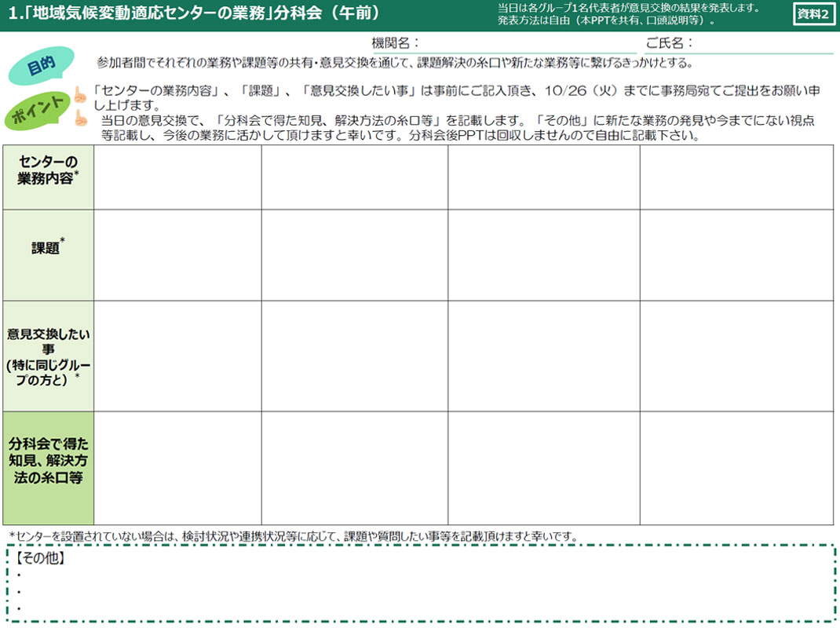
Task: Click third empty cell in 意見交換したい事 row
Action: 543,356
